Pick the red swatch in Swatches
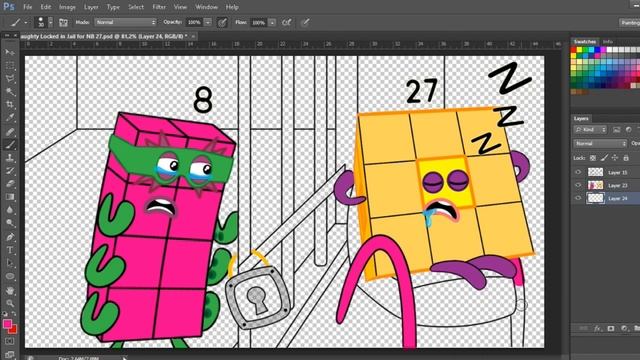The width and height of the screenshot is (640, 360). (573, 50)
